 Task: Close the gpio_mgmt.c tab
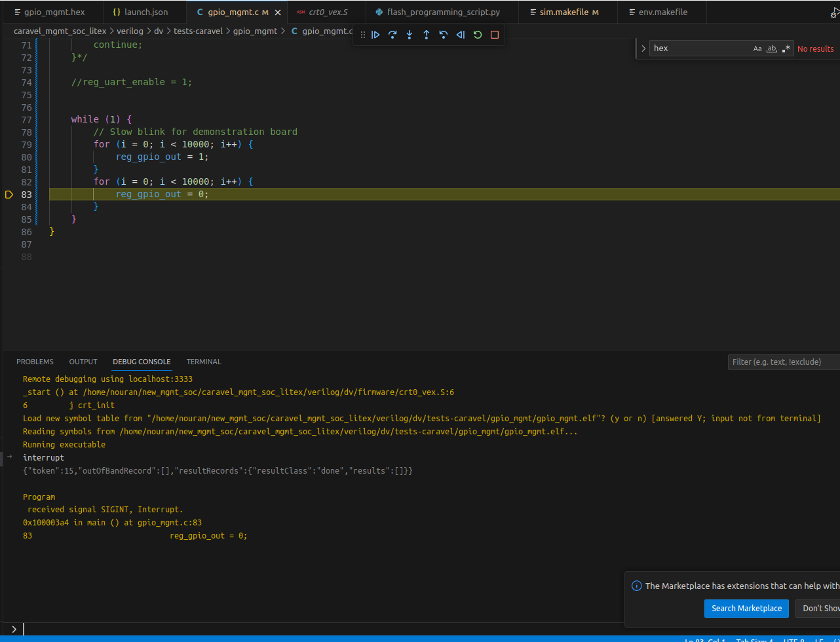coord(278,12)
